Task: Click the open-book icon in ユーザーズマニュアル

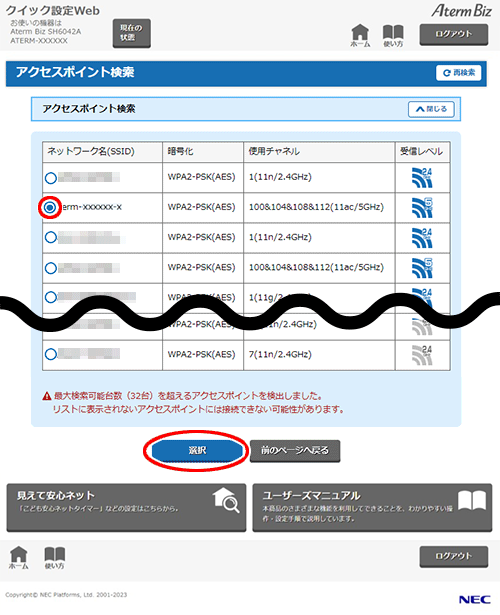Action: coord(472,499)
